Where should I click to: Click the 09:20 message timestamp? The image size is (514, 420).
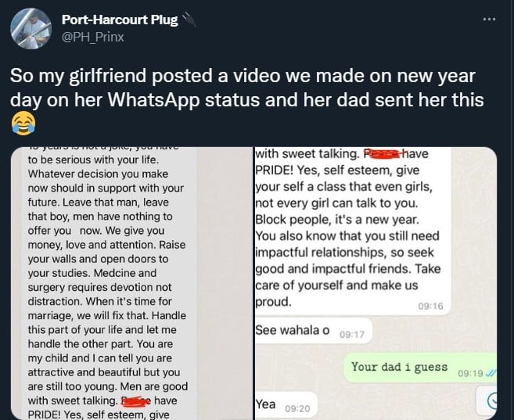297,408
